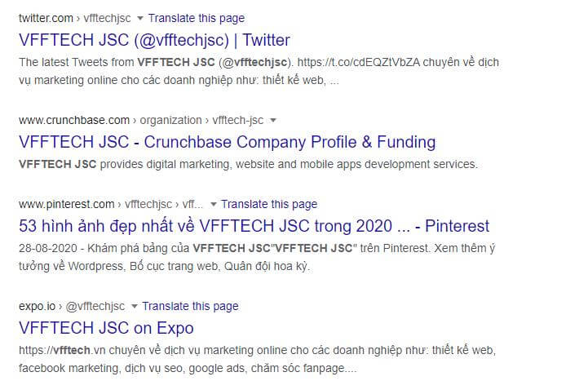588x381 pixels.
Task: Translate this page for the Twitter result
Action: click(197, 19)
